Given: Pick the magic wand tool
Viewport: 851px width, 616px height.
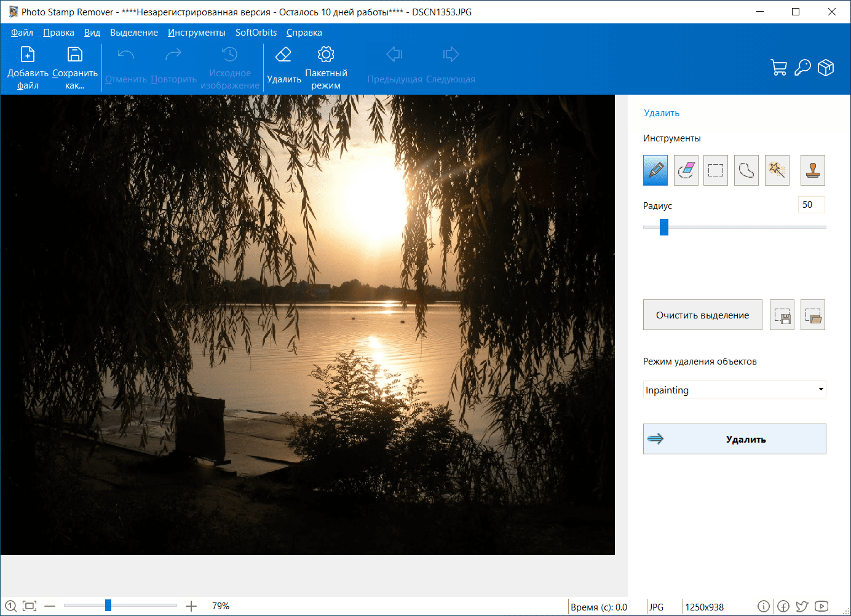Looking at the screenshot, I should (x=777, y=170).
